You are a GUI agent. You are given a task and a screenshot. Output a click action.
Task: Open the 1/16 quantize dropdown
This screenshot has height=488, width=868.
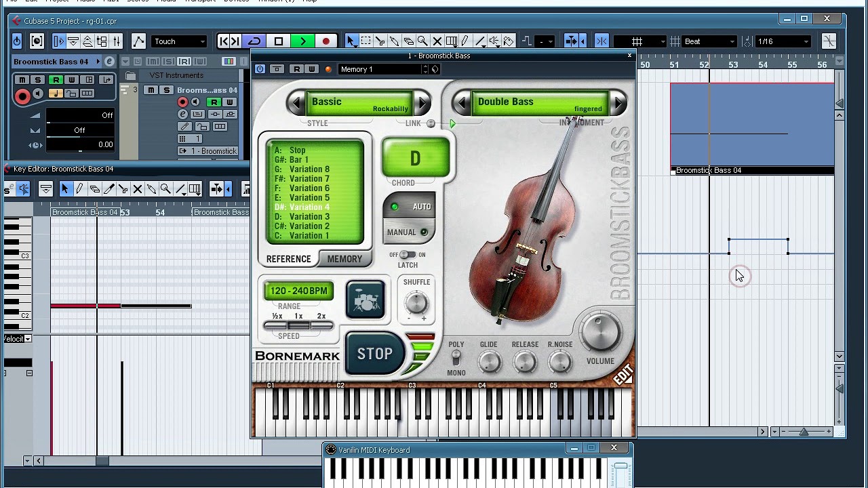(783, 41)
